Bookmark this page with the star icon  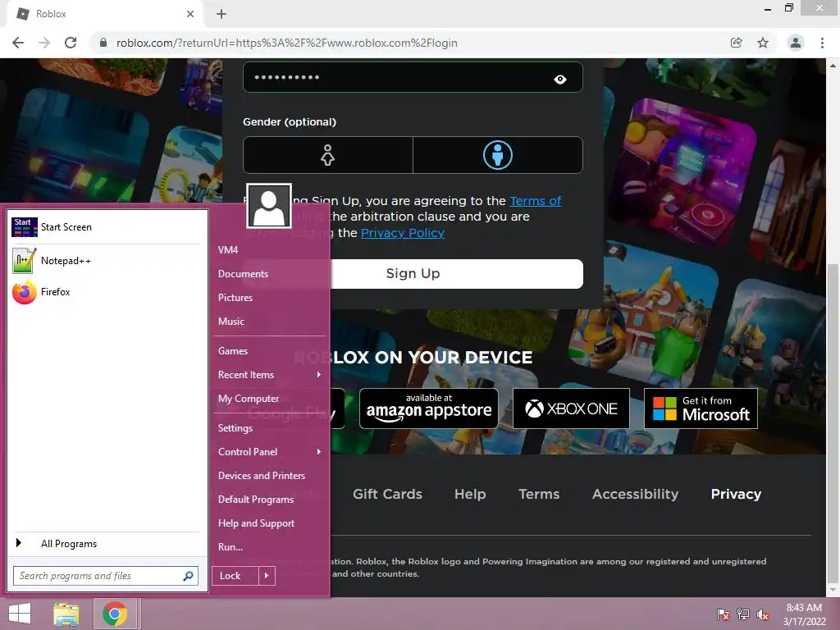coord(763,43)
